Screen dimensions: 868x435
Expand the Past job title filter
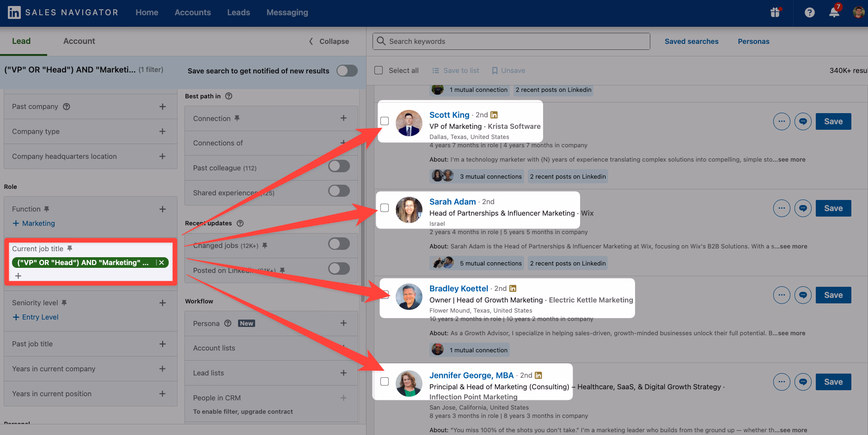click(x=163, y=344)
